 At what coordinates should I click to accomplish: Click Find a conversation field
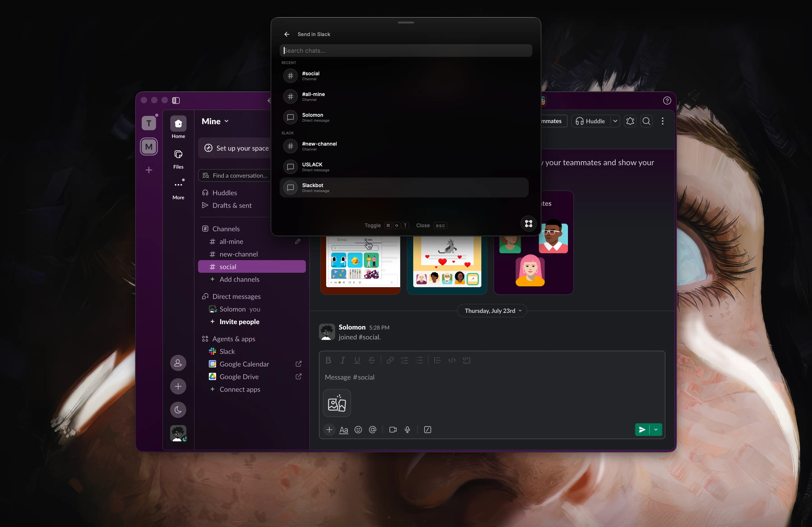(235, 176)
